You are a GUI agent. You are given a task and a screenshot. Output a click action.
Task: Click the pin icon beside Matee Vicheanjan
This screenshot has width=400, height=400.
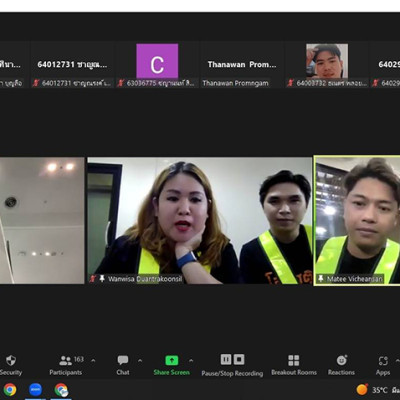321,278
